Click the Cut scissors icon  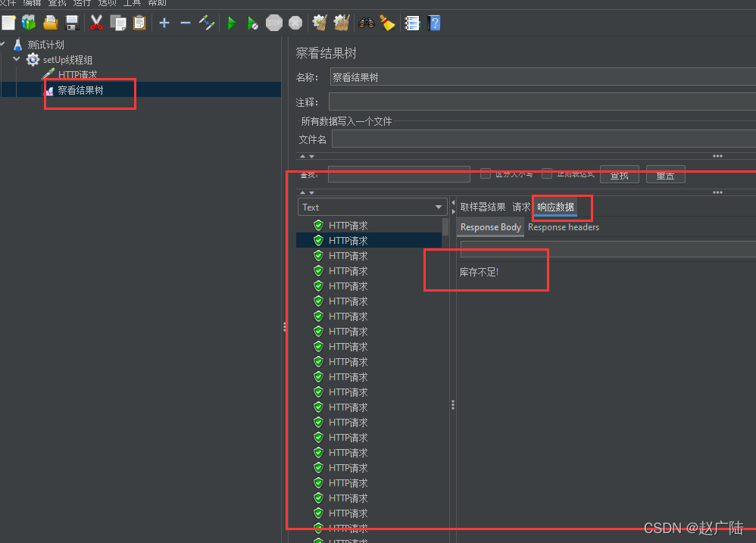96,23
